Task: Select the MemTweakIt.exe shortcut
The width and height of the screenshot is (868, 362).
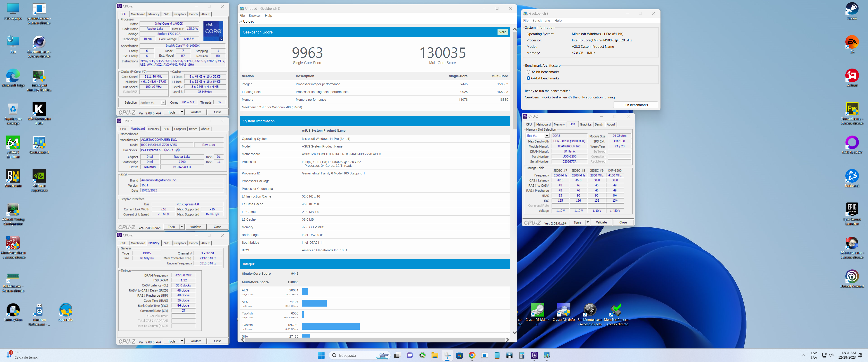Action: [x=13, y=248]
